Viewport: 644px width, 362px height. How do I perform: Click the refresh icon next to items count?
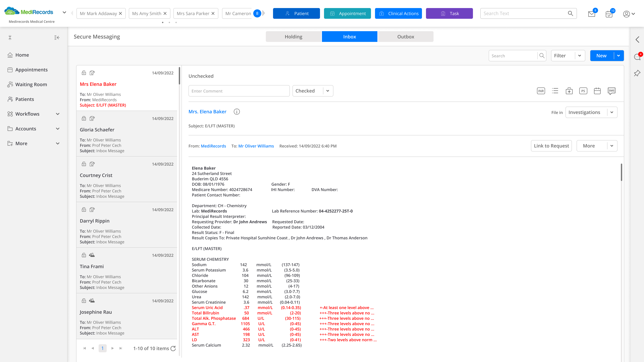(x=173, y=348)
